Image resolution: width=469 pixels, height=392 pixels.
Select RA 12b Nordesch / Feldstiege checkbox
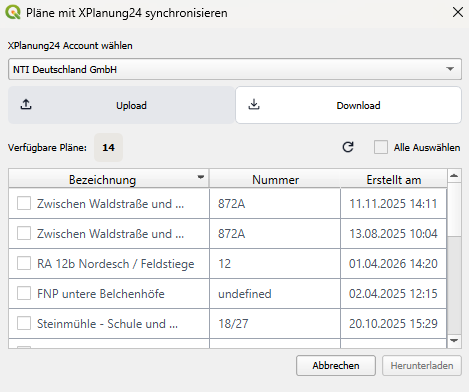click(x=24, y=263)
